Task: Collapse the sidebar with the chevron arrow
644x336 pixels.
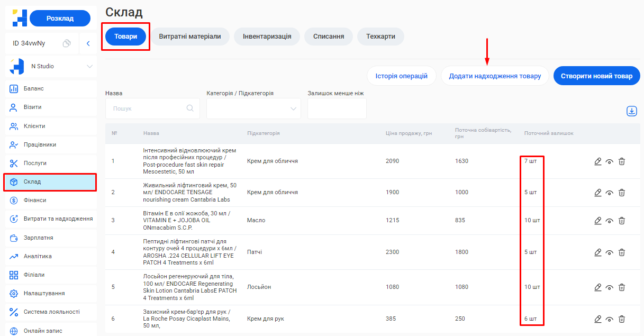Action: tap(88, 43)
